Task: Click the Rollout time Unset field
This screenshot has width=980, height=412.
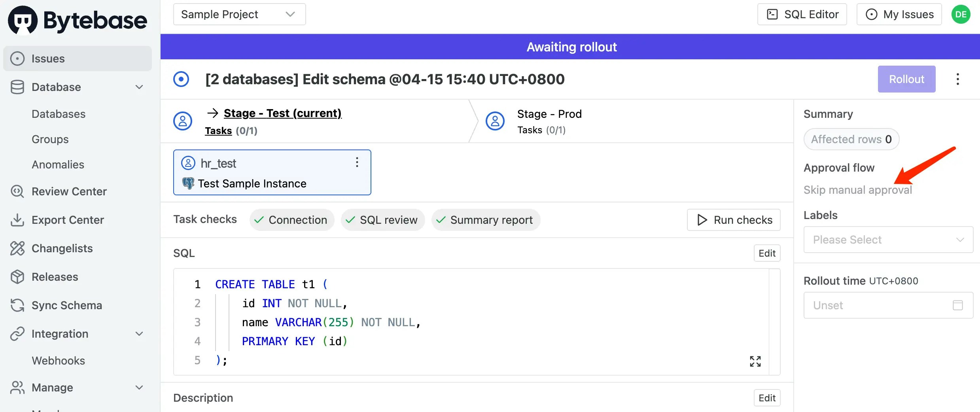Action: [888, 305]
